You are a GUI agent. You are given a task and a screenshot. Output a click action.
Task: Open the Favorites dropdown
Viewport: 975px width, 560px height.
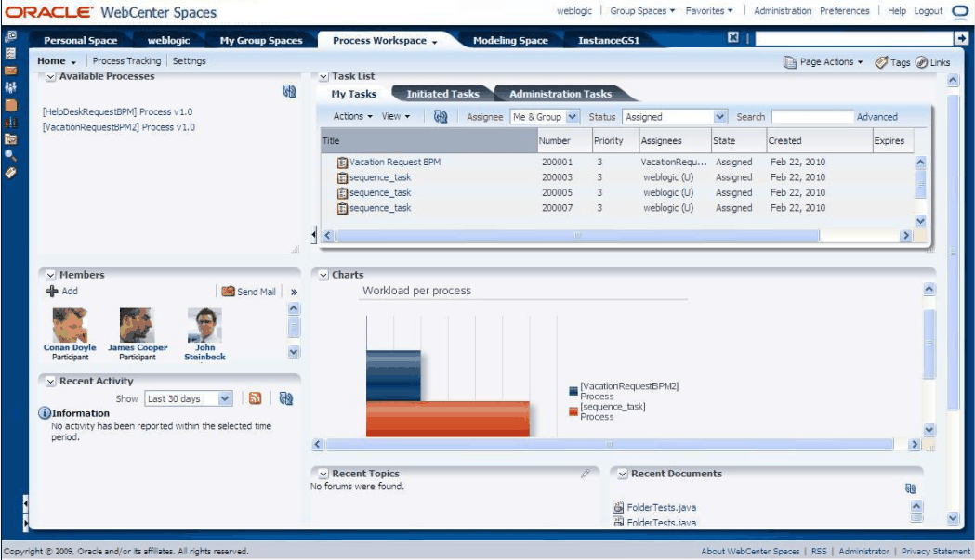[709, 10]
